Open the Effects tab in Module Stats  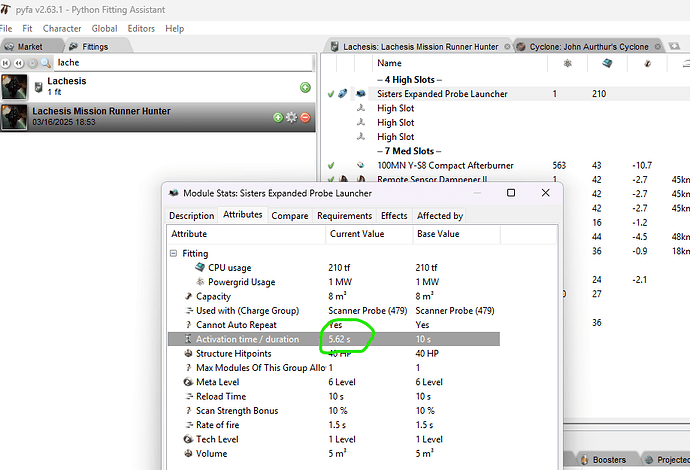pos(394,216)
